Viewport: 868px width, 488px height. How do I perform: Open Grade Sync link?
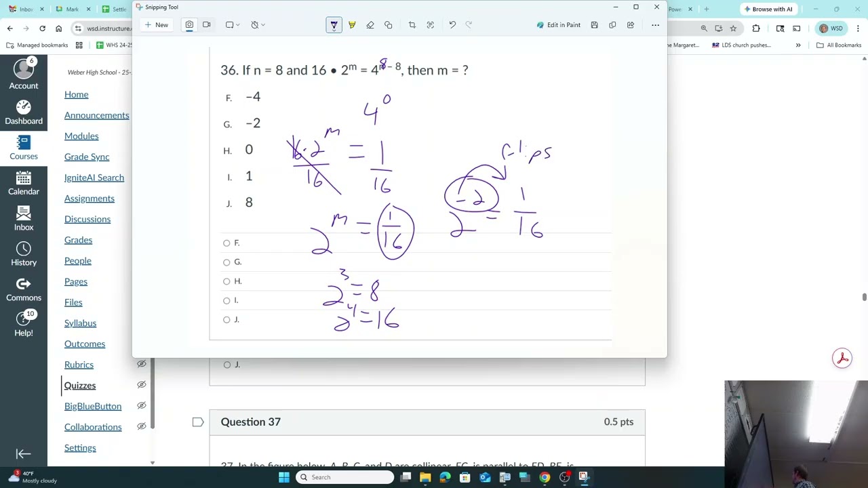[87, 157]
